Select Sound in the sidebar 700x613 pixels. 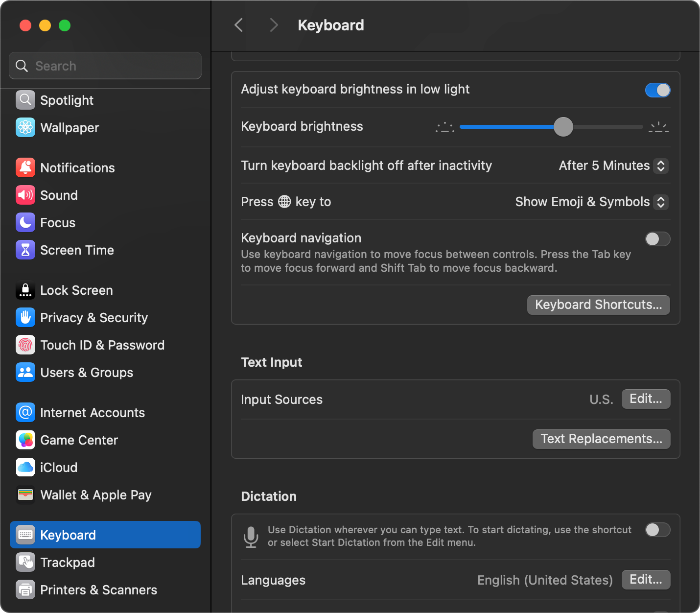point(105,195)
